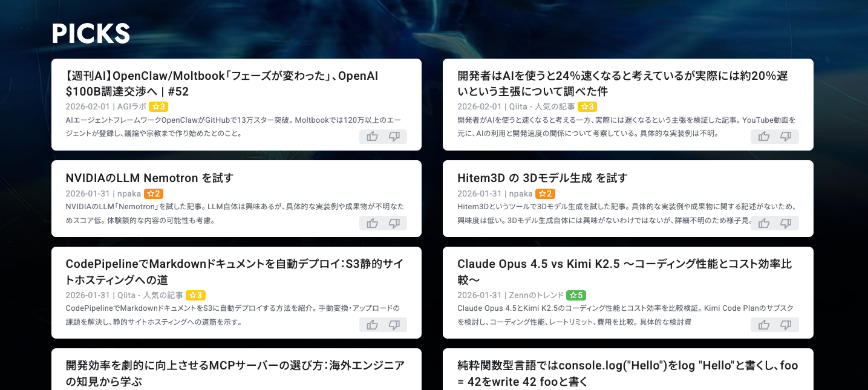Image resolution: width=868 pixels, height=390 pixels.
Task: Click the PICKS page heading
Action: [91, 34]
